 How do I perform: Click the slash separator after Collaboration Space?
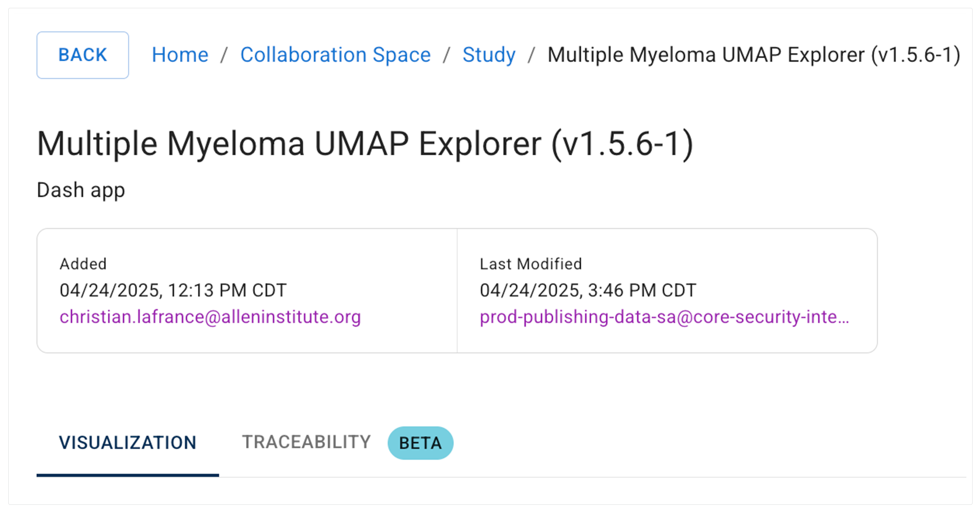coord(446,55)
